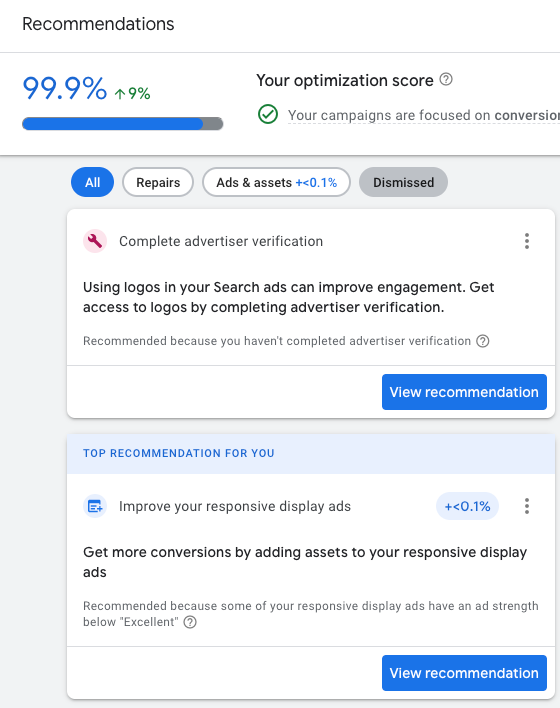Viewport: 560px width, 708px height.
Task: Filter by Ads & assets chip
Action: (276, 182)
